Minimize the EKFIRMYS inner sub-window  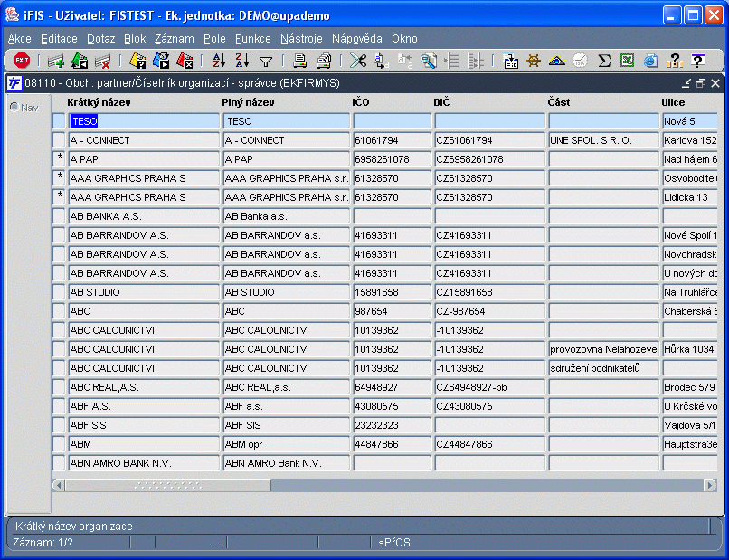tap(686, 83)
